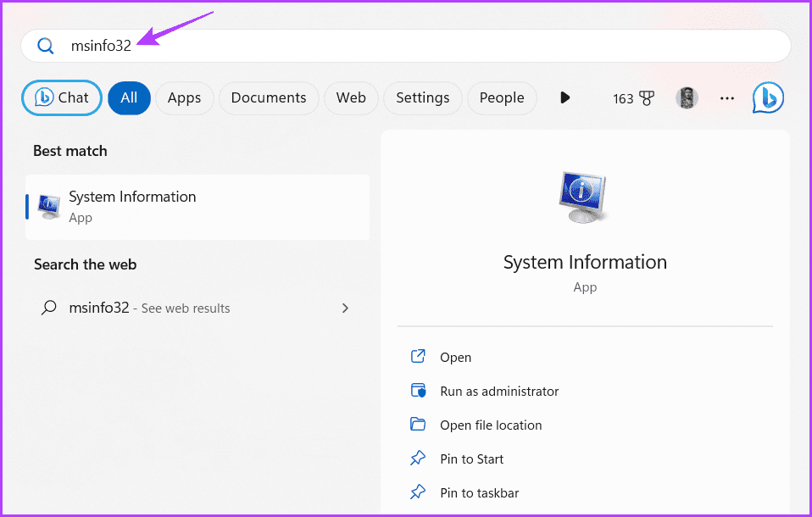Choose Pin to taskbar
The image size is (812, 517).
[x=480, y=492]
